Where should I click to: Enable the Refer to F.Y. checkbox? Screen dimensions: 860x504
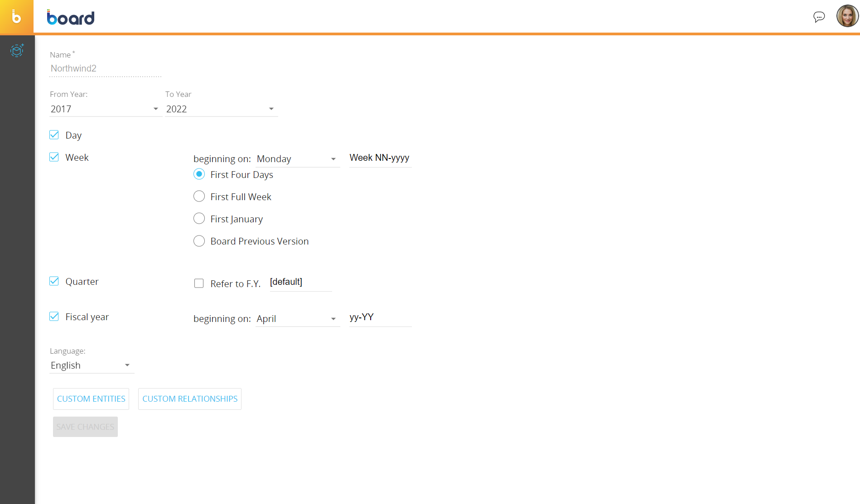point(199,283)
